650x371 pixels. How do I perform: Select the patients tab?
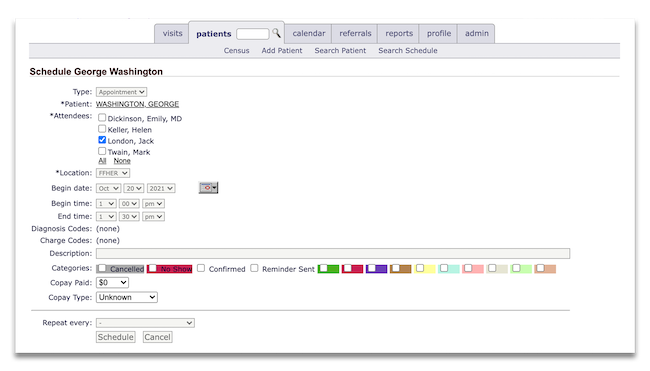(x=213, y=34)
